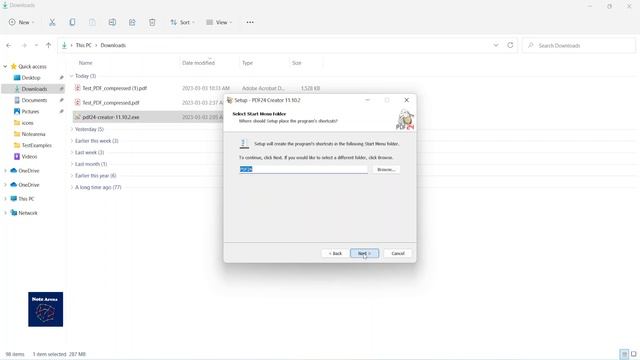Refresh the Downloads folder view
The height and width of the screenshot is (360, 640).
tap(510, 45)
